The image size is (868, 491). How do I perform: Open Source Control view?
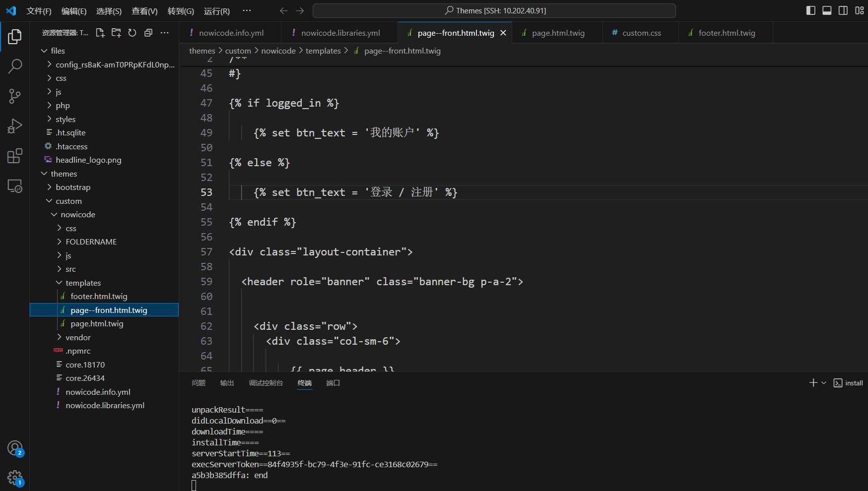15,96
